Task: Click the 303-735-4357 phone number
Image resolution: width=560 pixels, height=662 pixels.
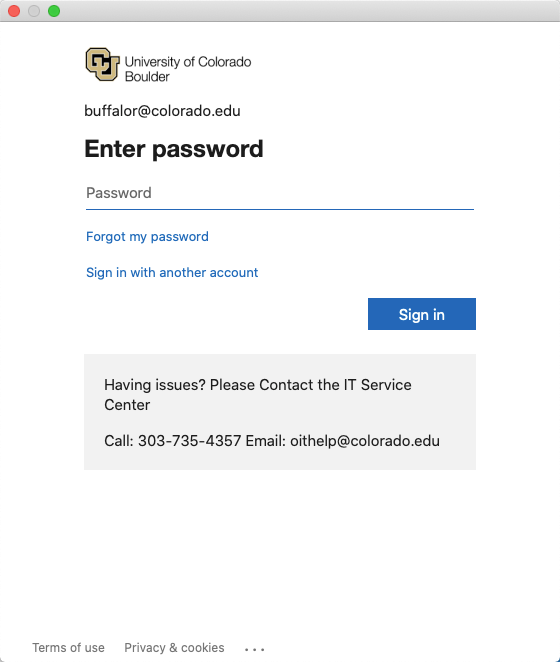Action: [190, 441]
